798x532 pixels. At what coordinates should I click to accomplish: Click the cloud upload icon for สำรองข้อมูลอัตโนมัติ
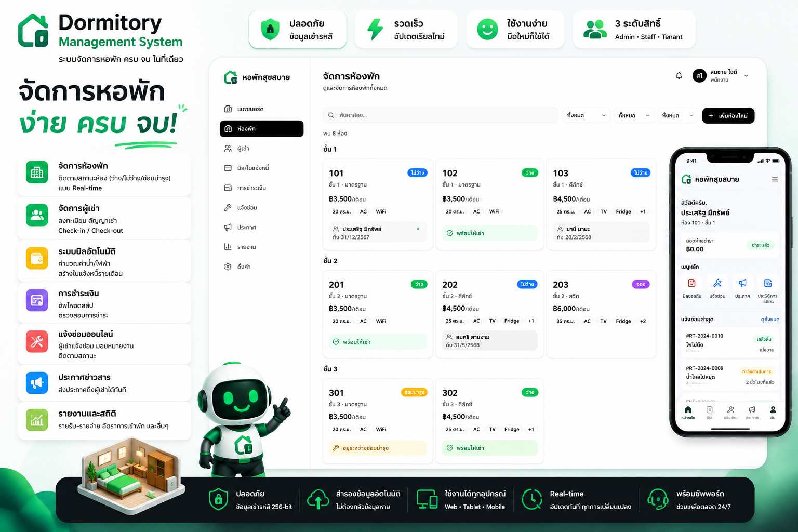pyautogui.click(x=318, y=499)
